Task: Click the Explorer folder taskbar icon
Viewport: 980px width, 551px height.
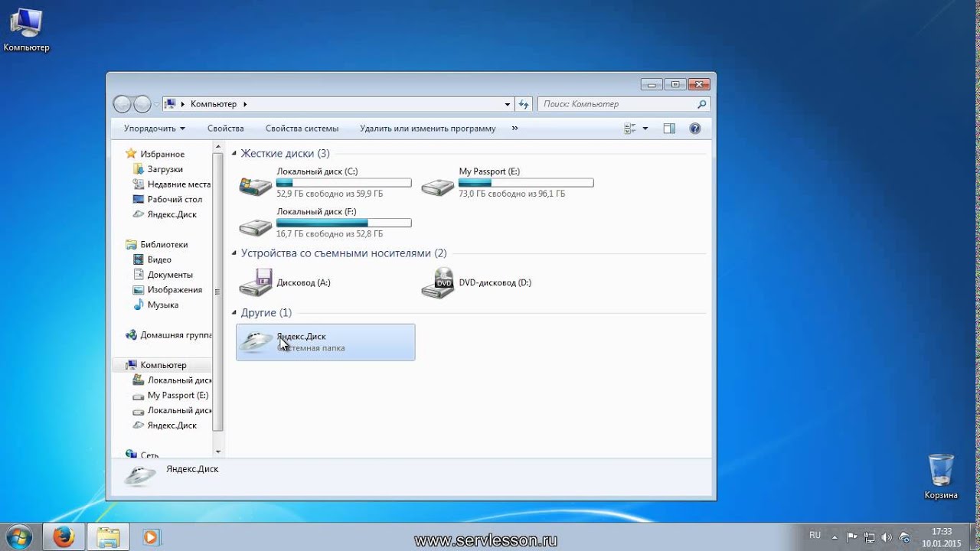Action: [x=108, y=537]
